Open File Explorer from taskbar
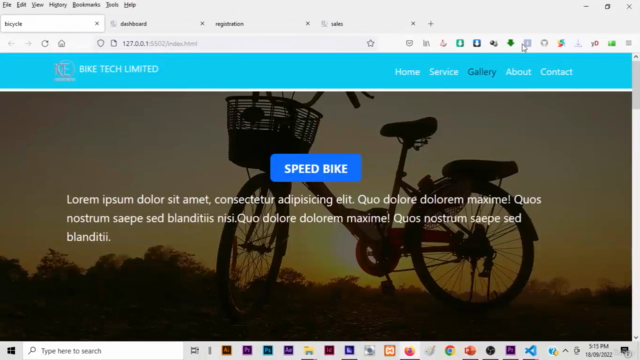 (x=309, y=351)
